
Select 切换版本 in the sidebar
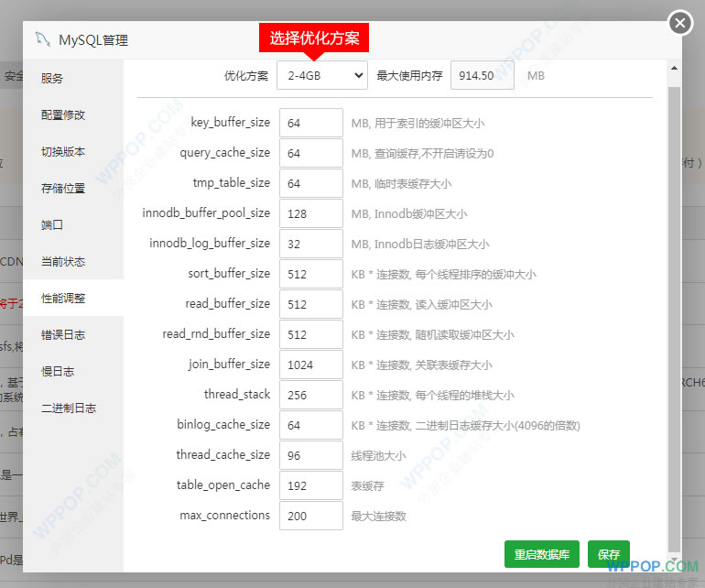(63, 152)
